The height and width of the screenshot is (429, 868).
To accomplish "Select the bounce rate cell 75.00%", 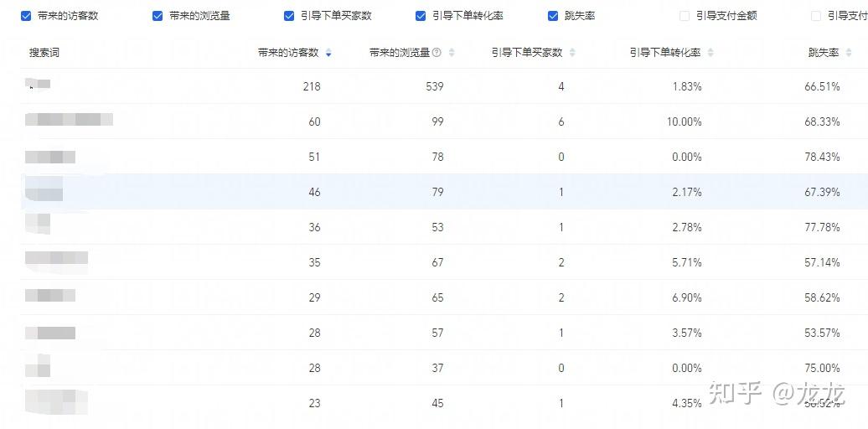I will tap(822, 368).
